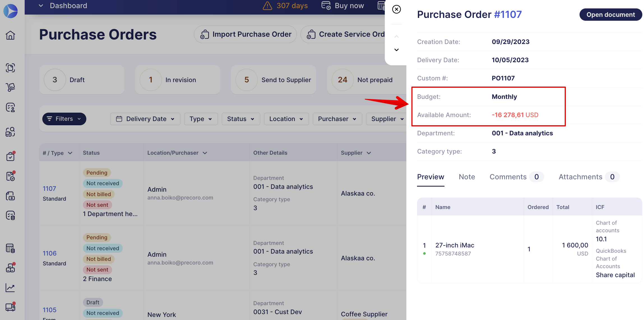The width and height of the screenshot is (644, 320).
Task: Go to next purchase order with down chevron
Action: click(397, 50)
